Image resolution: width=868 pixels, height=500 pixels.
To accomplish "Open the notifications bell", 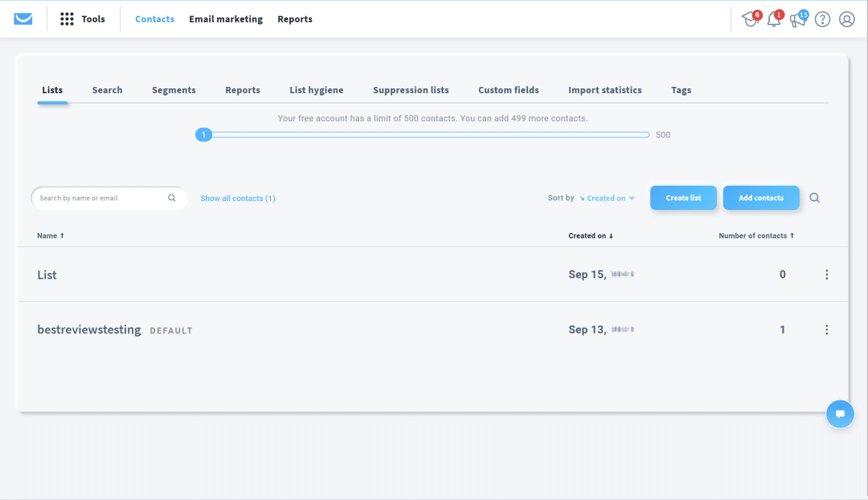I will [x=774, y=19].
